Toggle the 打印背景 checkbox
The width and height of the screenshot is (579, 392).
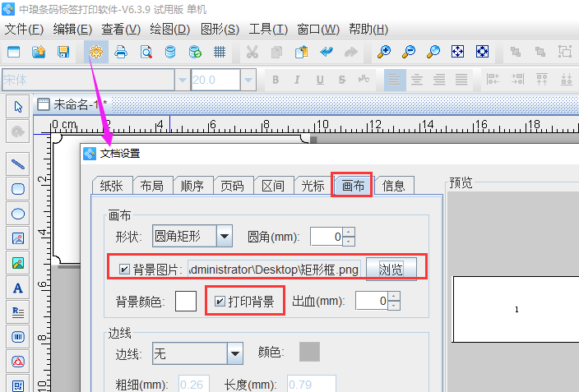220,302
